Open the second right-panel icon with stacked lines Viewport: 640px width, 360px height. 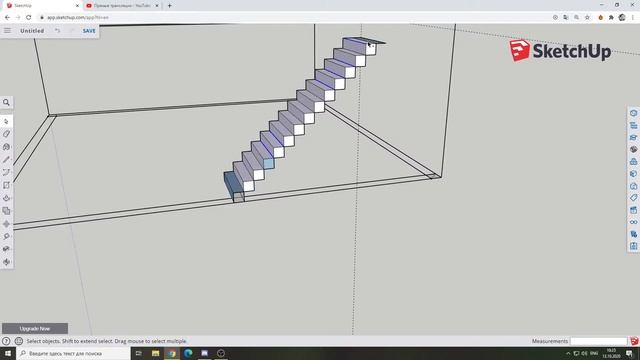pos(633,125)
